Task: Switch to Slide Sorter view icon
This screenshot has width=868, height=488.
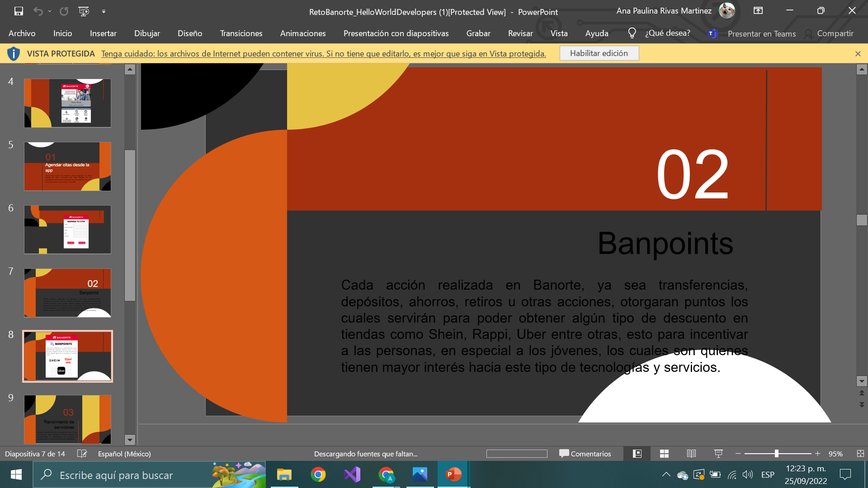Action: [x=664, y=454]
